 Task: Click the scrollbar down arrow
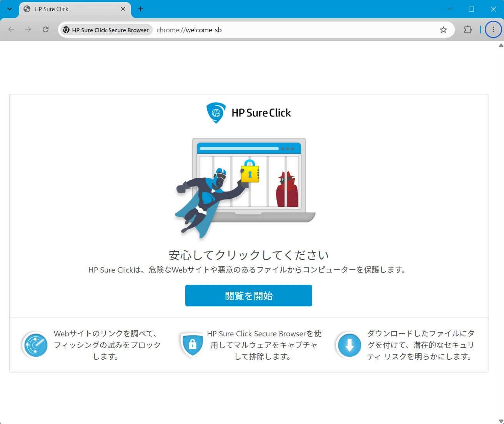pos(501,421)
